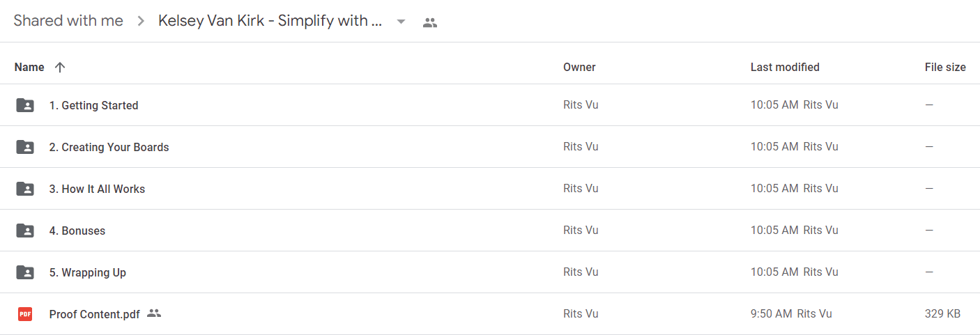Go back to Shared with me
The width and height of the screenshot is (980, 335).
pos(68,21)
